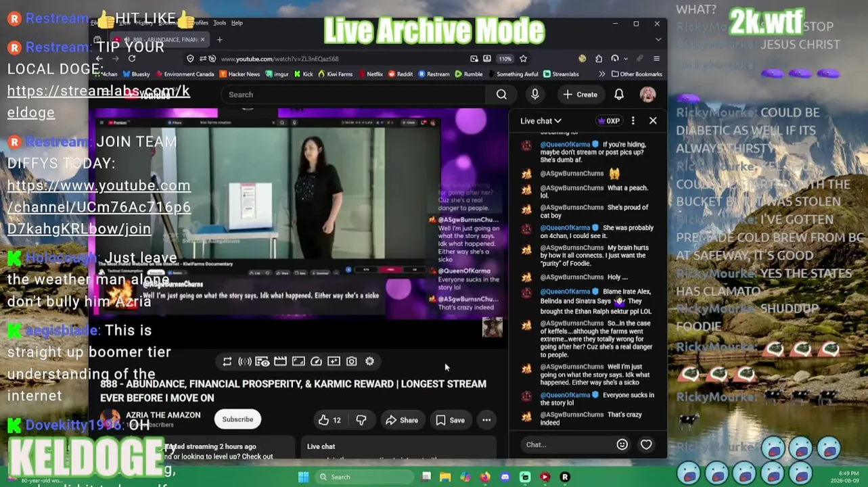Open more actions three-dot menu under video
This screenshot has width=868, height=487.
point(486,420)
